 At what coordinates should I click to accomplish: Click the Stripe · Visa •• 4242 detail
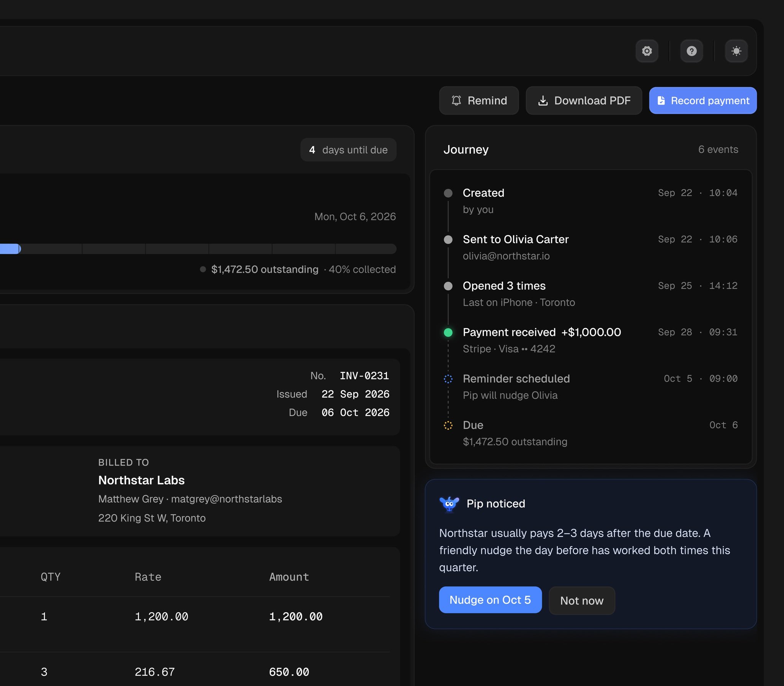click(x=509, y=349)
